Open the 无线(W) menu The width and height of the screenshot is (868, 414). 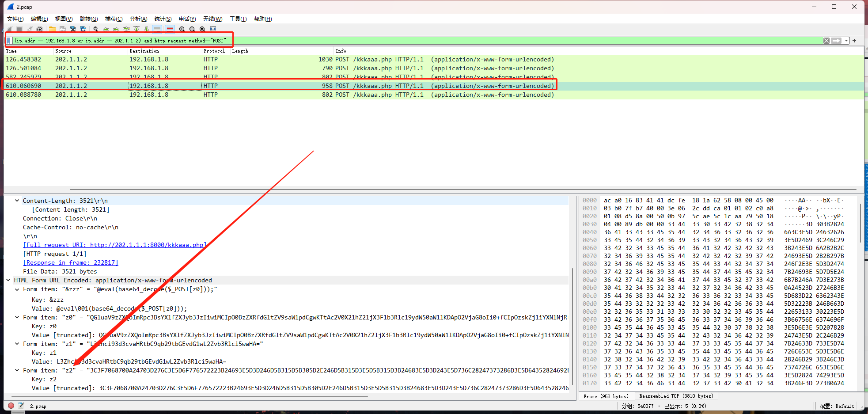[212, 19]
